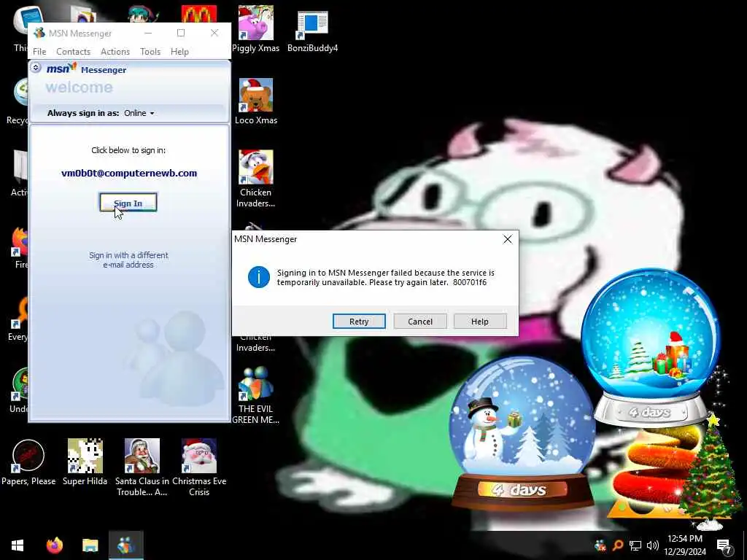
Task: Click the Sign In button
Action: tap(128, 203)
